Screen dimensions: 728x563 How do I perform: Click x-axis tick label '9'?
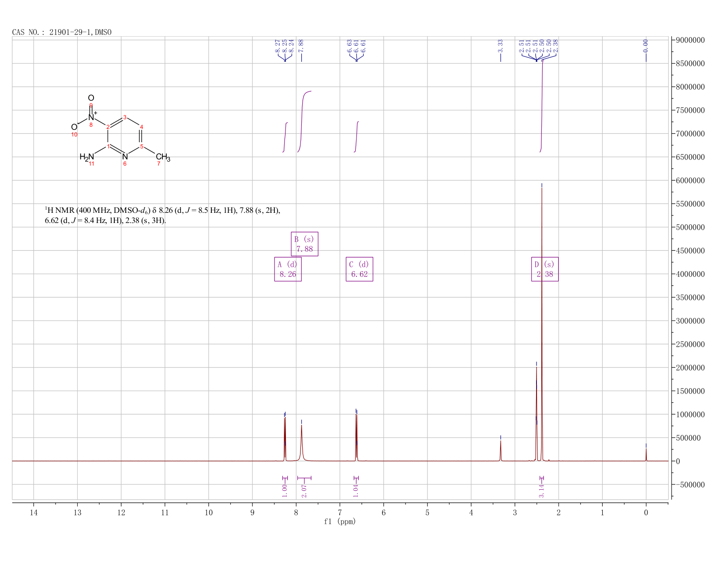[x=252, y=513]
